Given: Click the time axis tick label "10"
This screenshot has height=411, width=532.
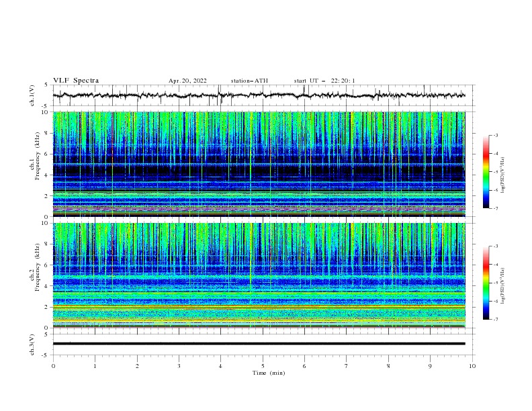Looking at the screenshot, I should click(472, 366).
